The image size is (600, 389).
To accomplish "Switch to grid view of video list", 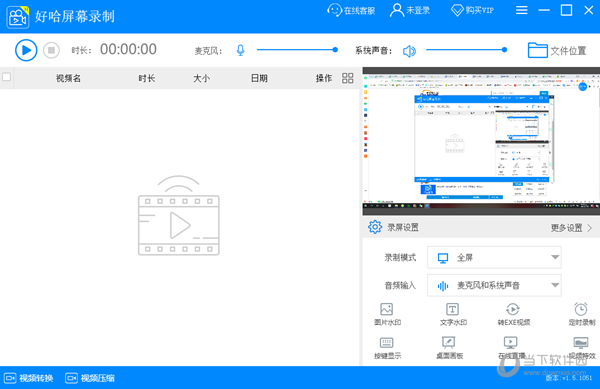I will 347,78.
